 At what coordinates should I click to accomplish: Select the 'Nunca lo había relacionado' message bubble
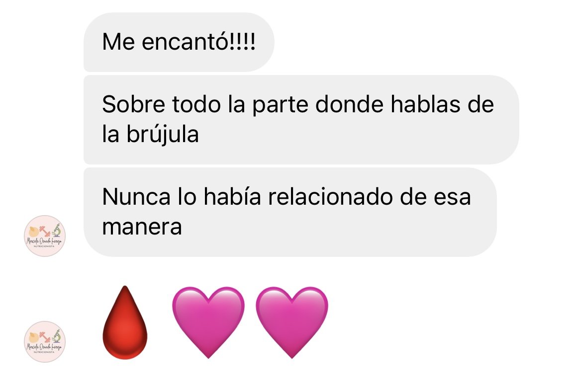290,212
